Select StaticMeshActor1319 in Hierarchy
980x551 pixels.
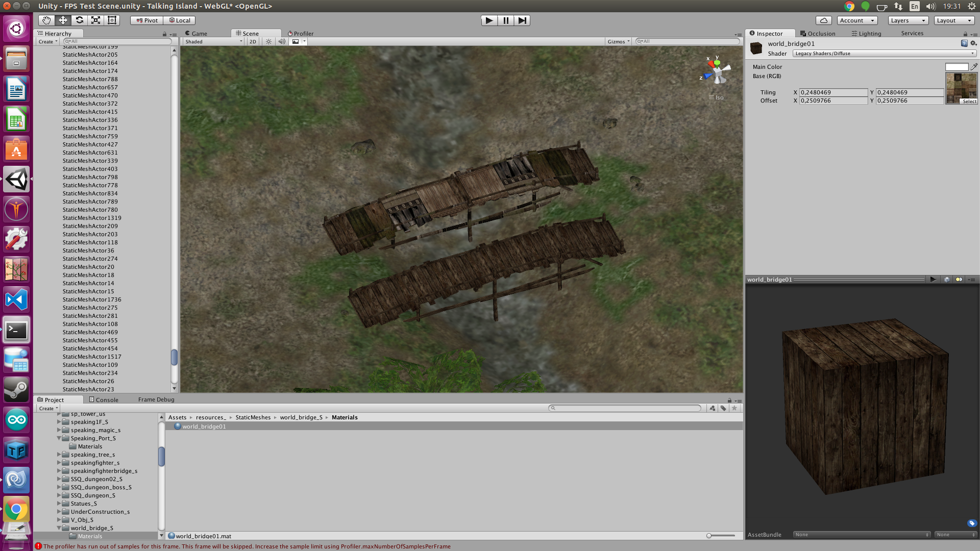coord(92,218)
